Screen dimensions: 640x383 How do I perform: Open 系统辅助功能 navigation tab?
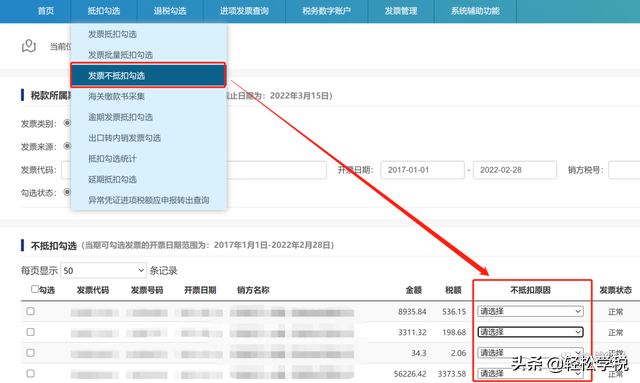pyautogui.click(x=475, y=11)
